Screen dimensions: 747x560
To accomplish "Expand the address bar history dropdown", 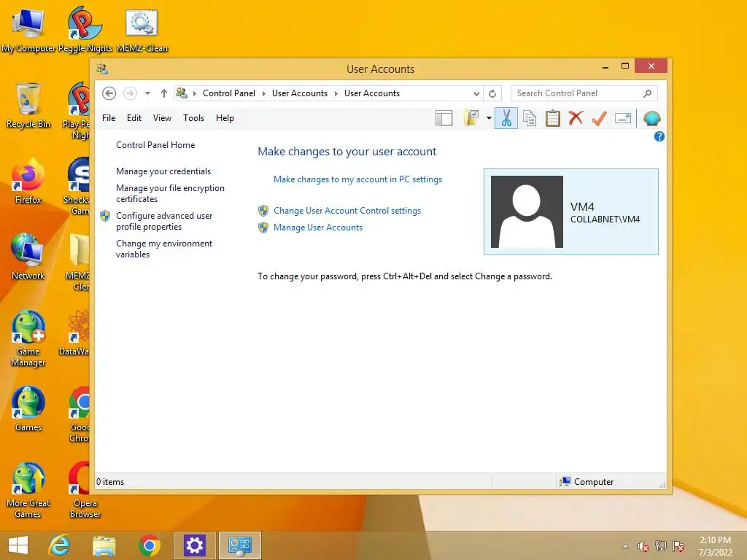I will 476,94.
